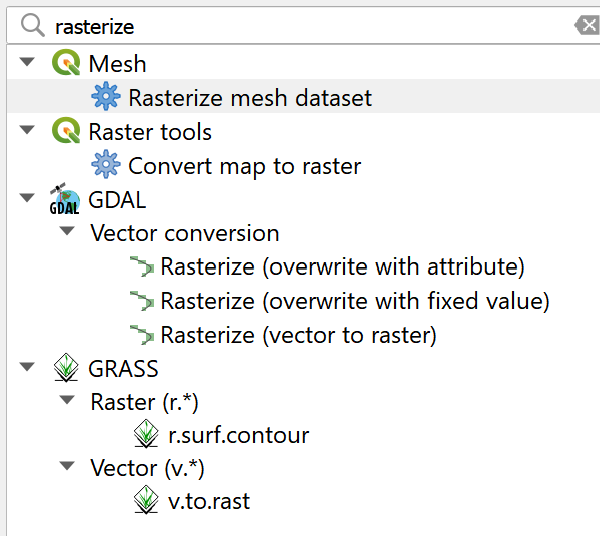This screenshot has height=536, width=600.
Task: Select Rasterize (vector to raster)
Action: (298, 335)
